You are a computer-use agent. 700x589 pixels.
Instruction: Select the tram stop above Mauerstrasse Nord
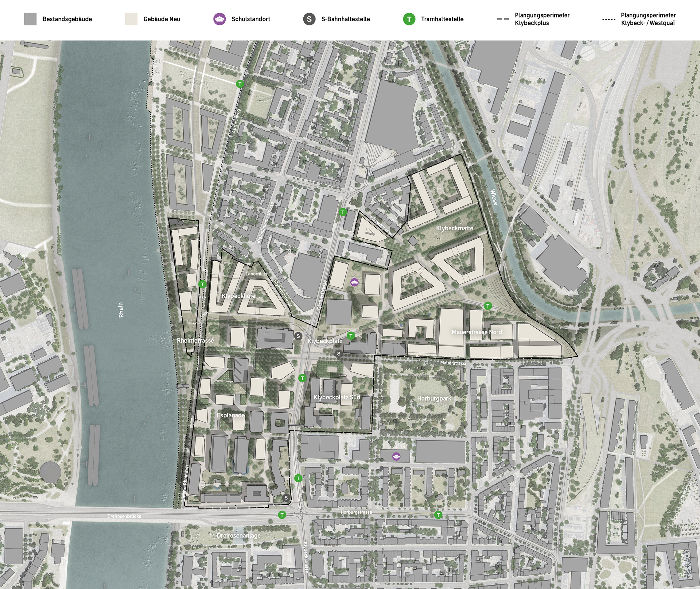tap(488, 306)
